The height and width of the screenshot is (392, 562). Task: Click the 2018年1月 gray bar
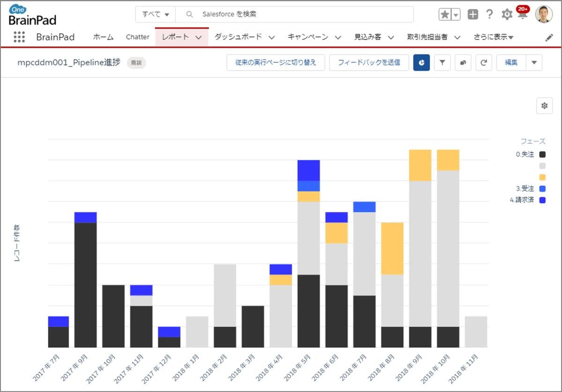(x=197, y=332)
